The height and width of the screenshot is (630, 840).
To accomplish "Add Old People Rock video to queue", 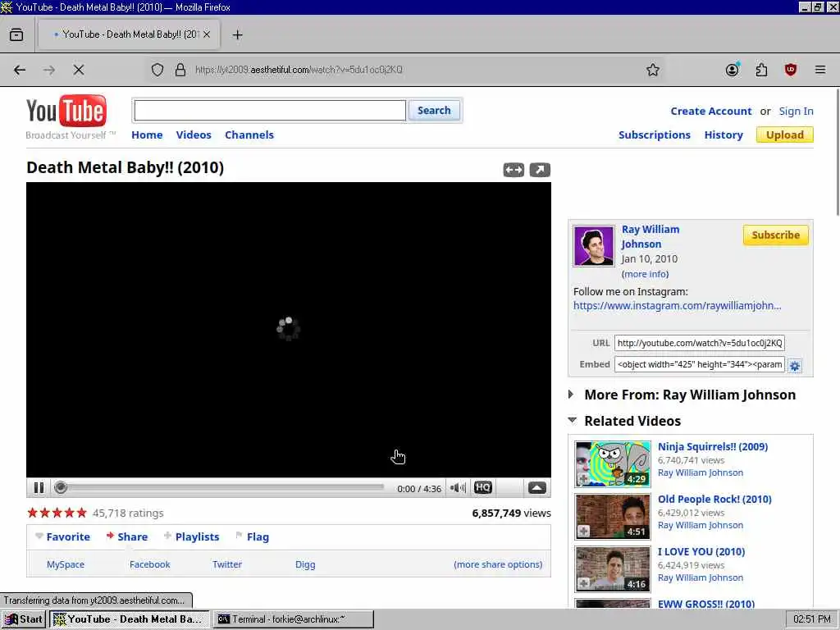I will coord(583,531).
